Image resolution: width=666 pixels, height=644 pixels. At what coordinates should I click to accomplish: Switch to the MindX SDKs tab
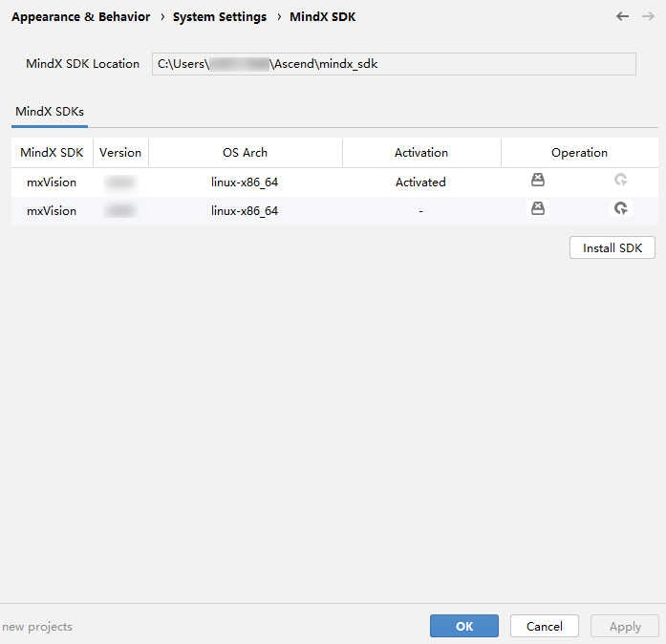coord(50,112)
